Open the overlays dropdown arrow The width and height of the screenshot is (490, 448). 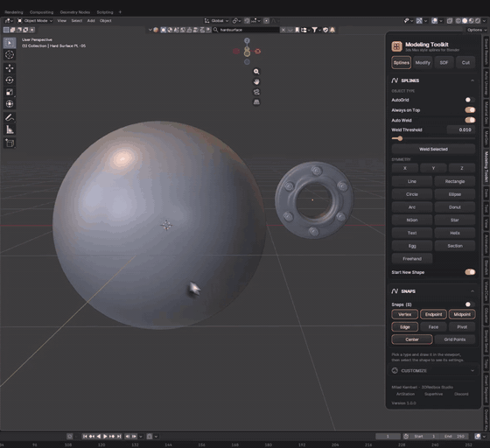point(441,21)
